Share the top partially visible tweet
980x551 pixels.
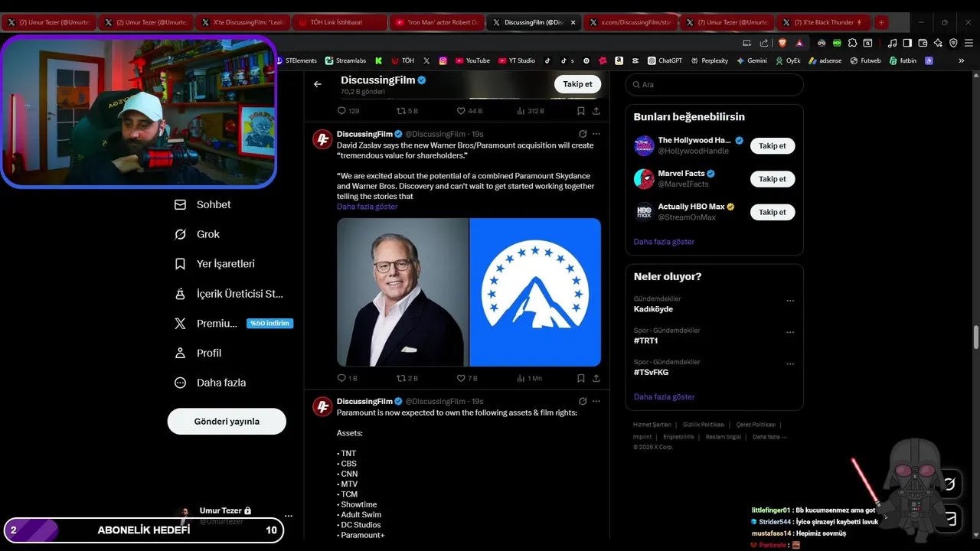coord(596,111)
